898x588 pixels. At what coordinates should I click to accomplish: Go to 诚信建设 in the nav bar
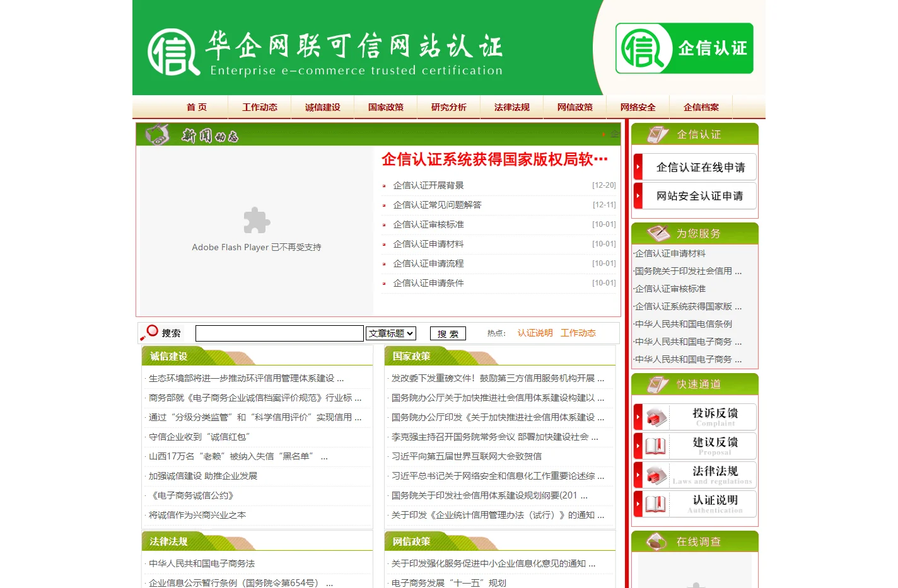point(323,107)
